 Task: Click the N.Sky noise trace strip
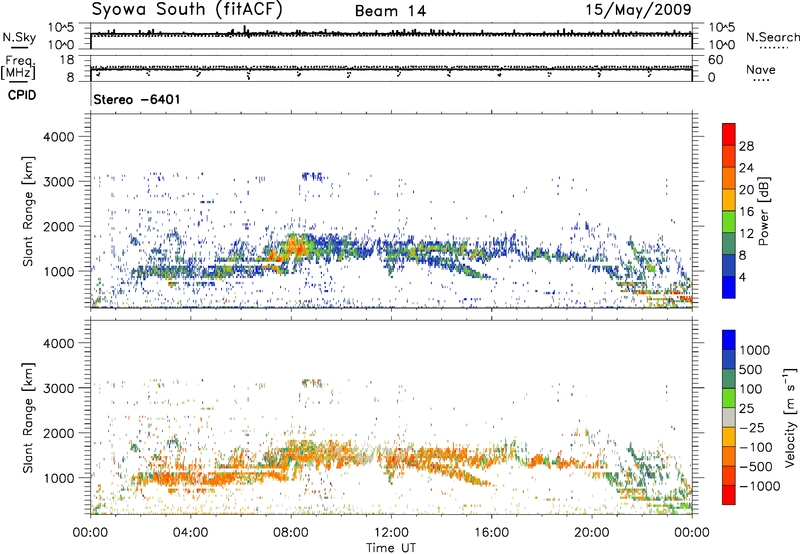(391, 36)
